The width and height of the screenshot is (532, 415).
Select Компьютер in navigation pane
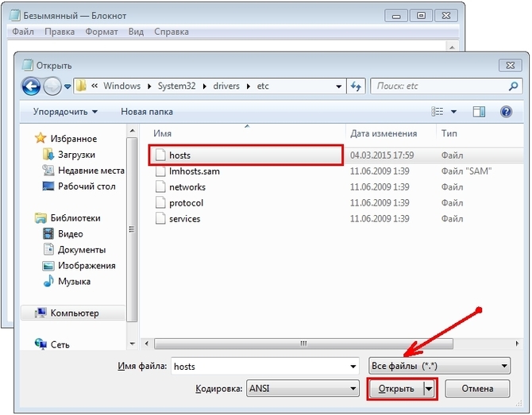pos(74,313)
